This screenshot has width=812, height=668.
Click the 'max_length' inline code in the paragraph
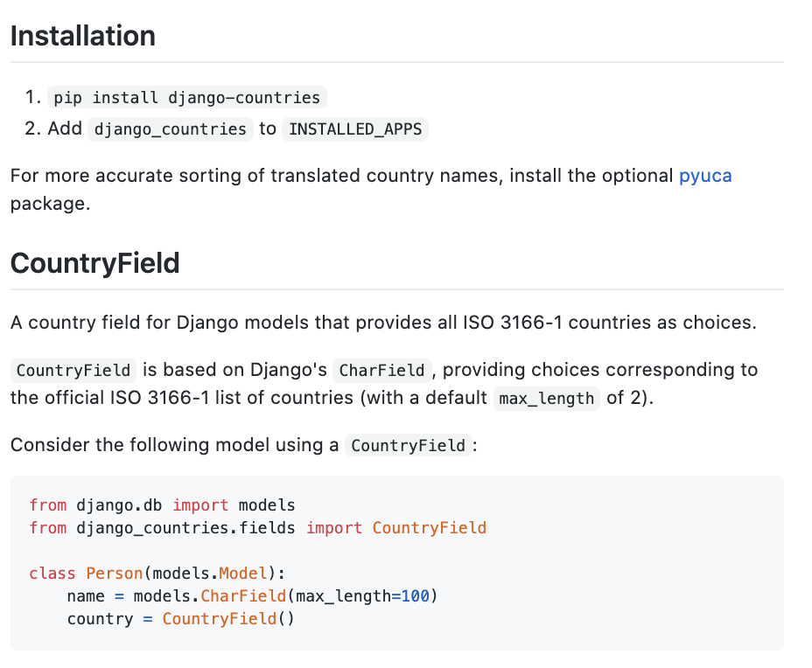546,399
